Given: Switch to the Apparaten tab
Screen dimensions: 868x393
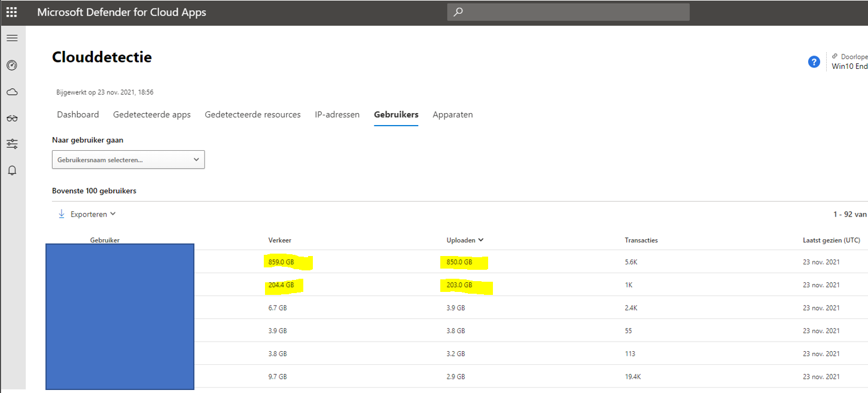Looking at the screenshot, I should [x=453, y=114].
